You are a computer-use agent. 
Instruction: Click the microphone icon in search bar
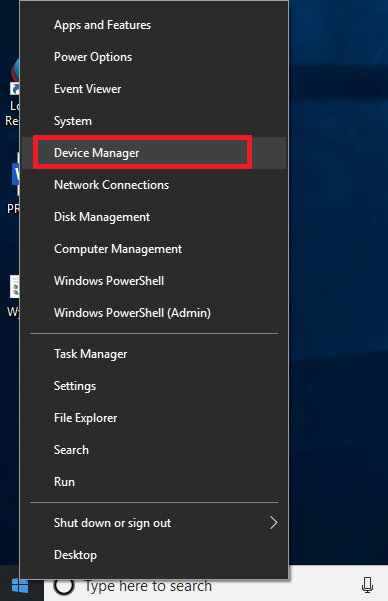tap(367, 586)
